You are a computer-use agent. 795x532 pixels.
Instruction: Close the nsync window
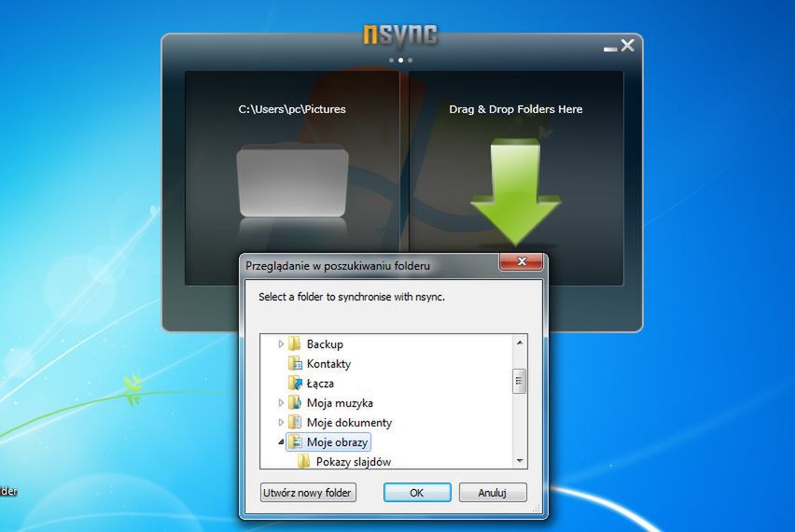(627, 45)
